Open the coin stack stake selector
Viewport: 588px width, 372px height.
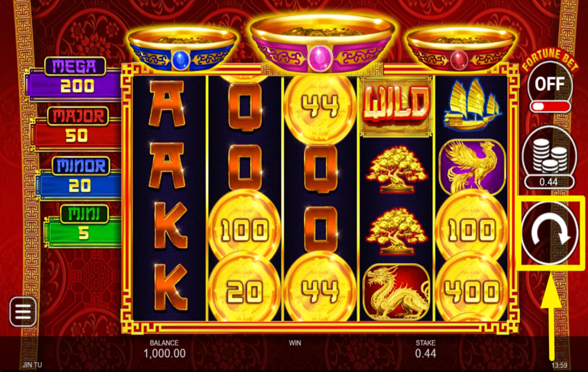[x=549, y=158]
